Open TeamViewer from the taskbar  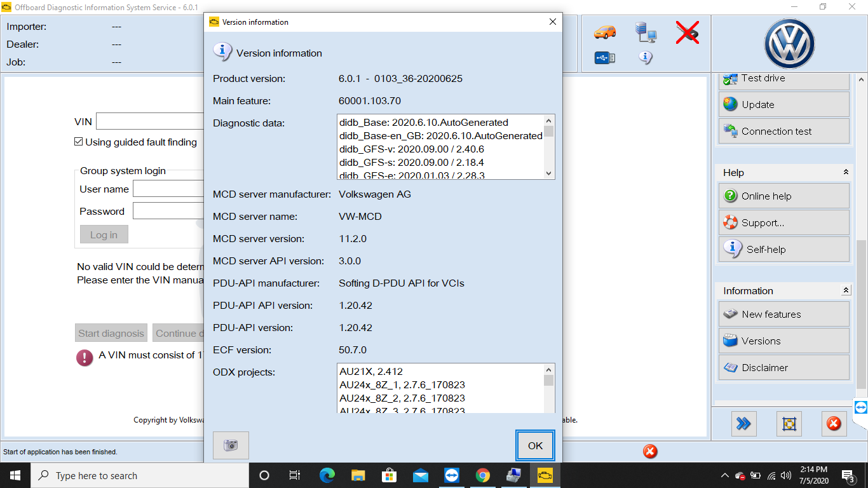click(452, 475)
